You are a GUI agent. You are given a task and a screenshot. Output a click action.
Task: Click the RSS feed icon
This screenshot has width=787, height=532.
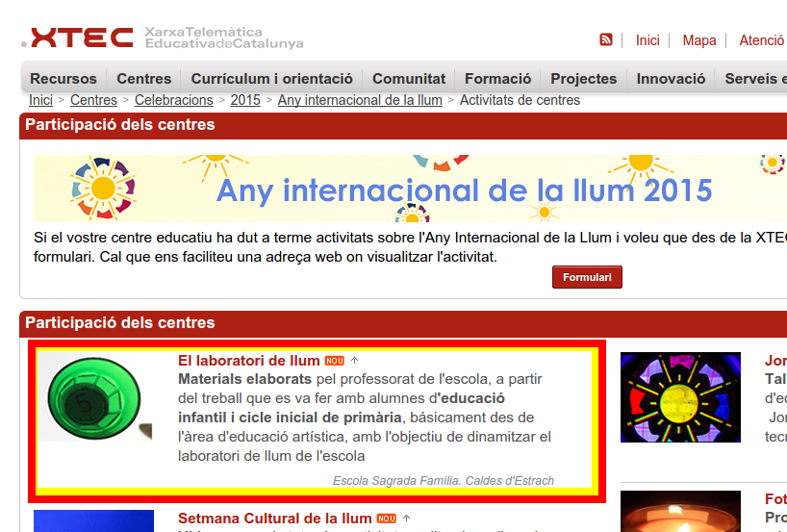[606, 40]
